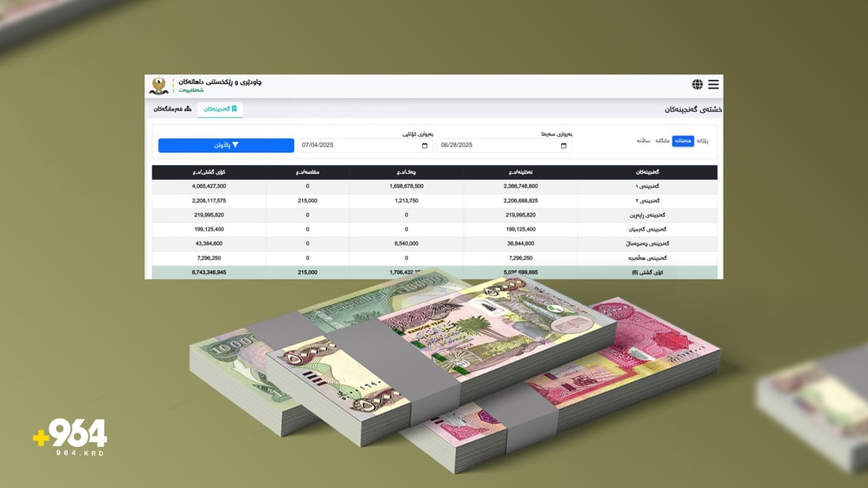868x488 pixels.
Task: Click the گەنجینەکان column header
Action: pos(647,171)
